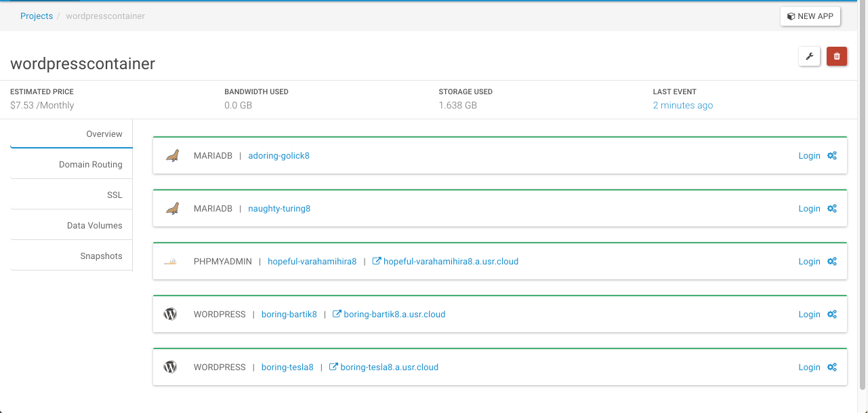Open settings gears for boring-tesla8
Image resolution: width=868 pixels, height=419 pixels.
pyautogui.click(x=832, y=367)
